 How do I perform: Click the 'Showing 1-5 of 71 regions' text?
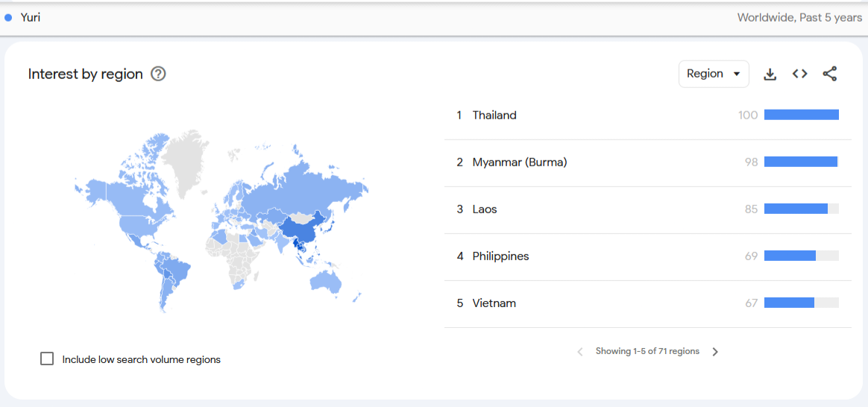point(647,351)
